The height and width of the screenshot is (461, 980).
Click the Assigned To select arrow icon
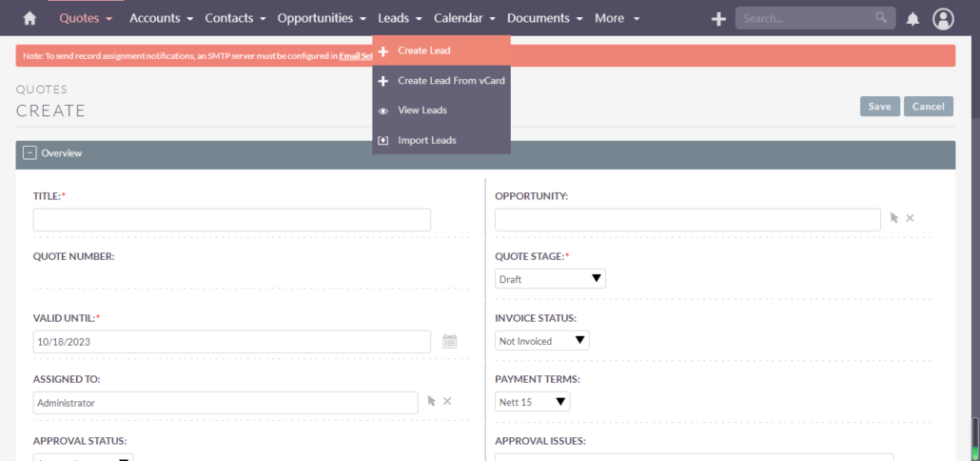pyautogui.click(x=431, y=402)
